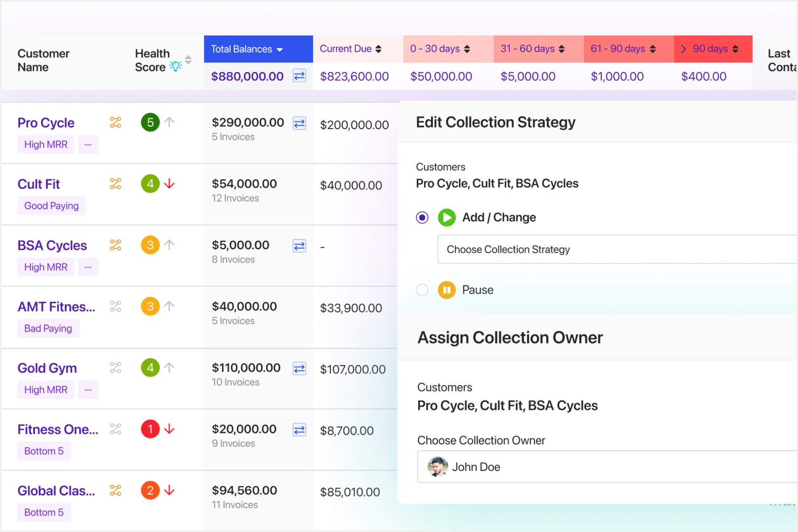Click the lightbulb icon next to Health Score
This screenshot has width=798, height=532.
click(175, 66)
